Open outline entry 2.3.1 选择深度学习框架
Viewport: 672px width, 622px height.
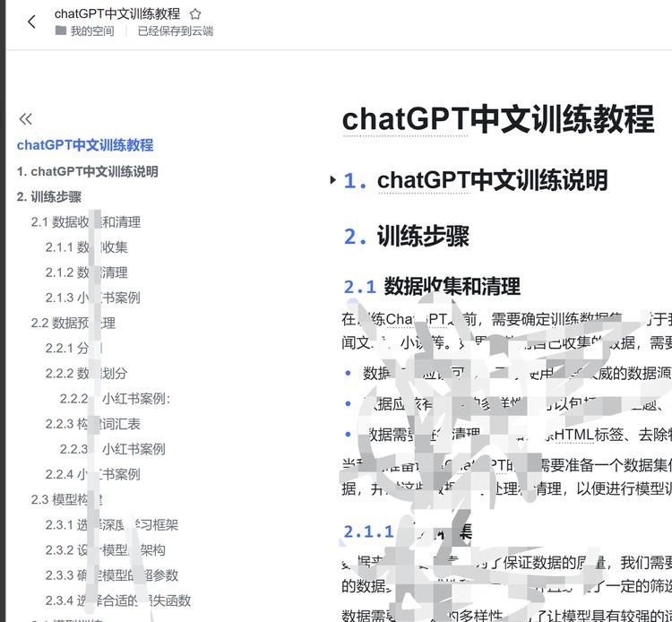(112, 524)
